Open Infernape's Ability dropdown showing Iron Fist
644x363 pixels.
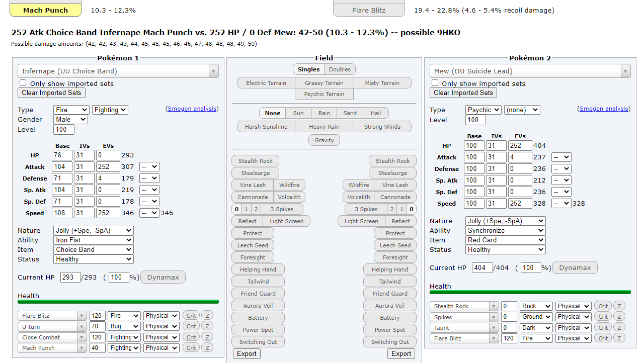tap(93, 240)
